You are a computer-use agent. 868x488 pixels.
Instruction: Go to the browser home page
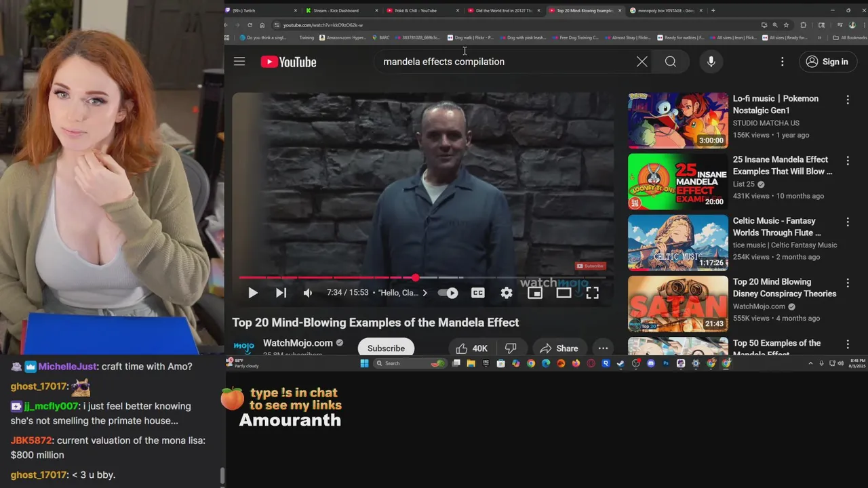coord(262,25)
